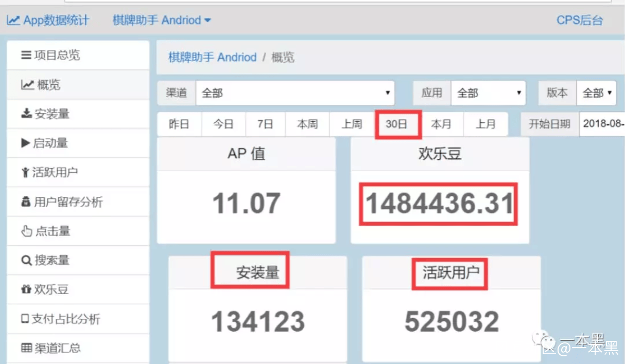Click the 安装量 download icon
The height and width of the screenshot is (364, 625).
click(27, 114)
